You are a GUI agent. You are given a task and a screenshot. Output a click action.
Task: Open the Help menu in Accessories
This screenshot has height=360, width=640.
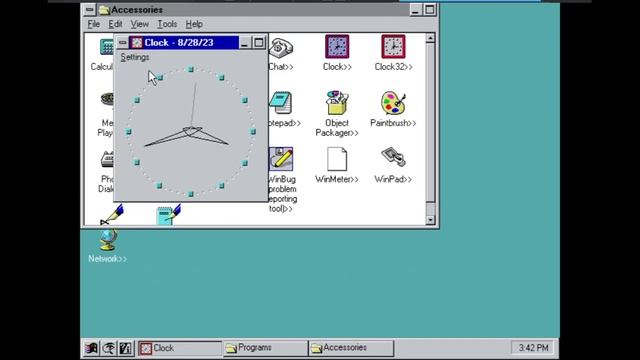194,24
